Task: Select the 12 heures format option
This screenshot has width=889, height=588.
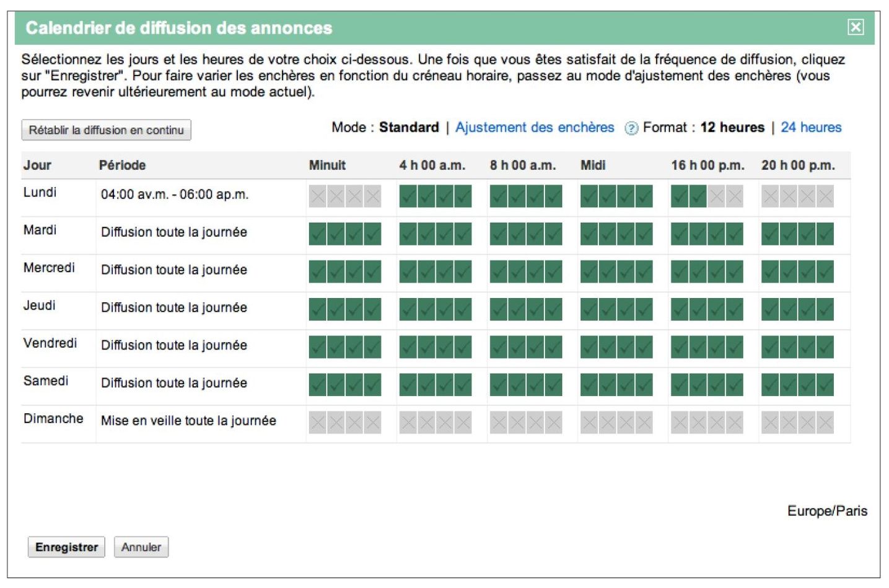Action: pyautogui.click(x=732, y=128)
